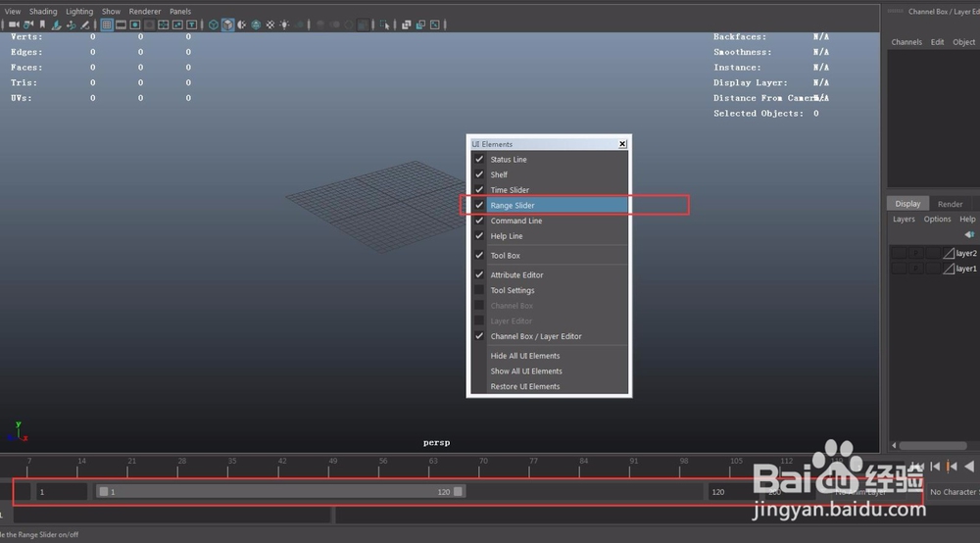
Task: Click the Grease Pencil icon
Action: click(85, 25)
